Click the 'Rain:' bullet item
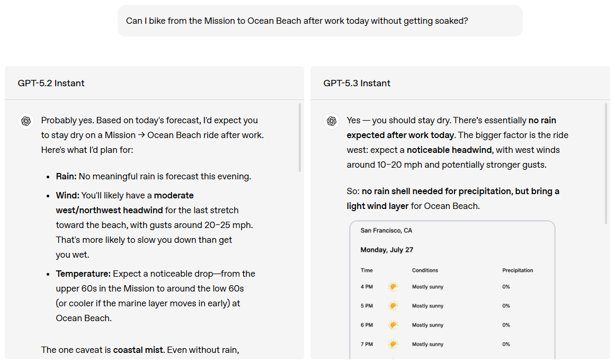The width and height of the screenshot is (615, 364). [x=154, y=176]
